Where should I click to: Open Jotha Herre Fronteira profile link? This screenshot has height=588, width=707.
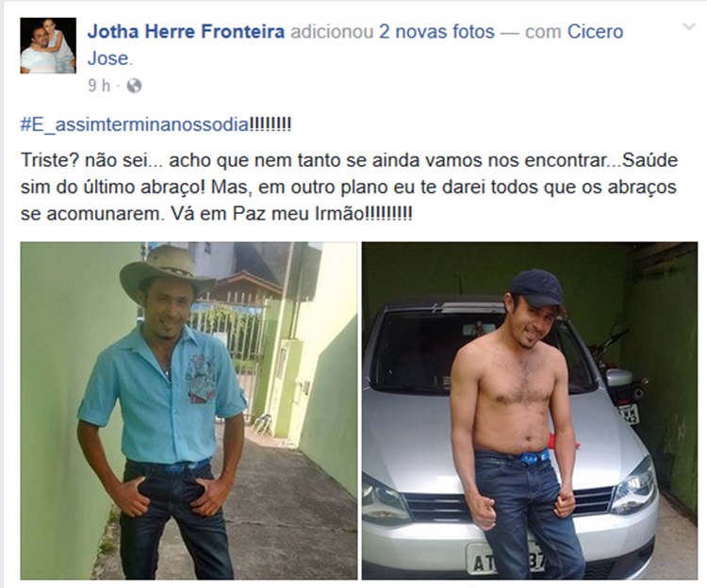tap(187, 31)
